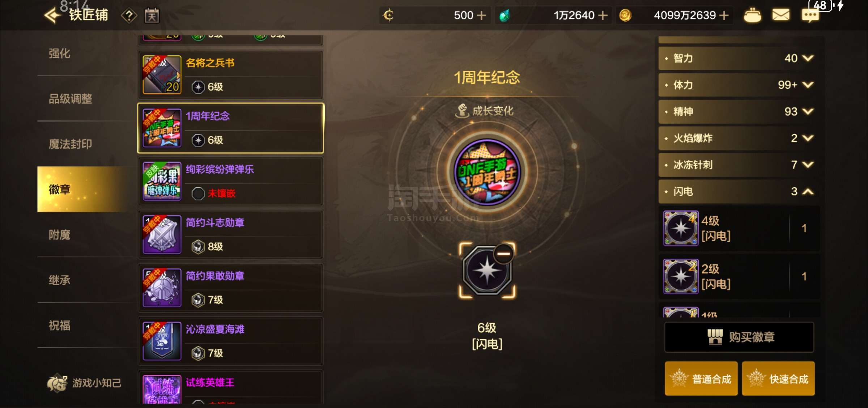
Task: Open the chat bubble icon
Action: pos(810,15)
